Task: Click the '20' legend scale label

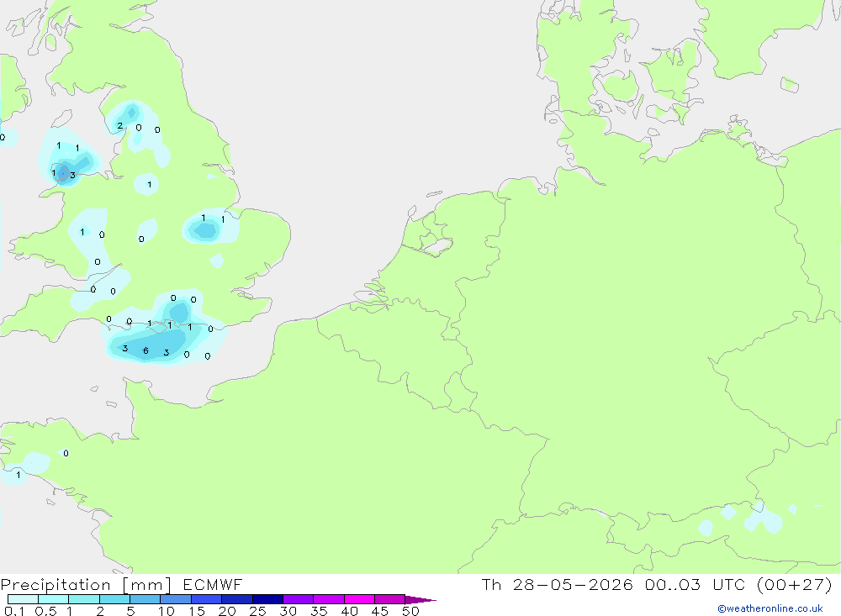Action: click(x=227, y=611)
